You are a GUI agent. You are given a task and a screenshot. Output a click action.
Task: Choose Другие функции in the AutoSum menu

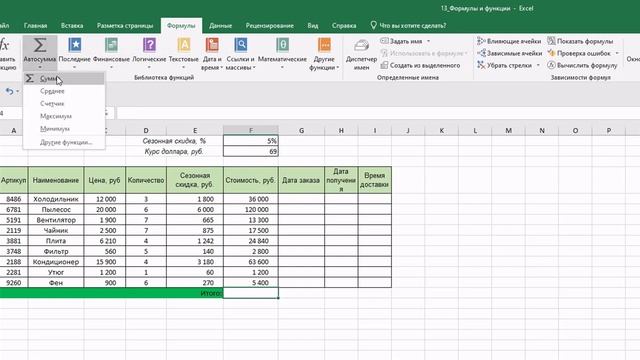pyautogui.click(x=64, y=142)
